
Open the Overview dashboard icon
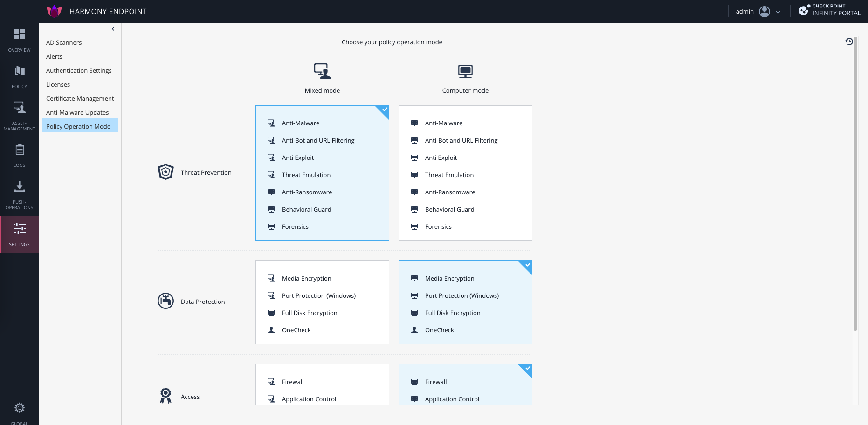click(19, 34)
